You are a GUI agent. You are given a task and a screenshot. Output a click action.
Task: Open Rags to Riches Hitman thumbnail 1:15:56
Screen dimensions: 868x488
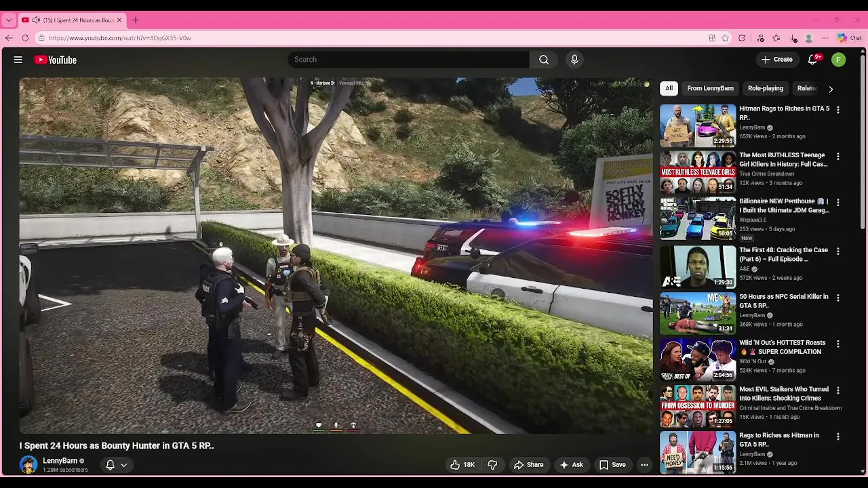pos(698,452)
